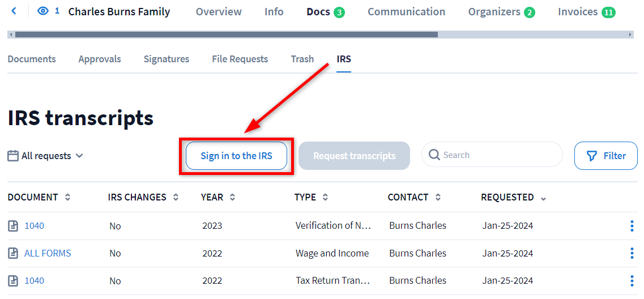Click the eye watchers icon
Viewport: 644px width, 299px height.
[x=43, y=11]
